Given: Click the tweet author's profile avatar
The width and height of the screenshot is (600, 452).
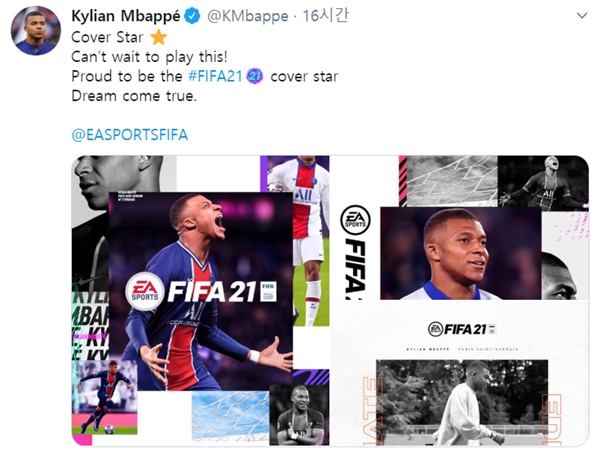Looking at the screenshot, I should (x=36, y=31).
